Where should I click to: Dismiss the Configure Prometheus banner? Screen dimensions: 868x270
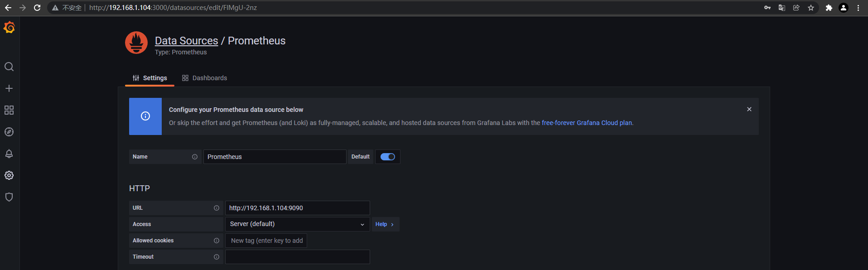pos(749,109)
